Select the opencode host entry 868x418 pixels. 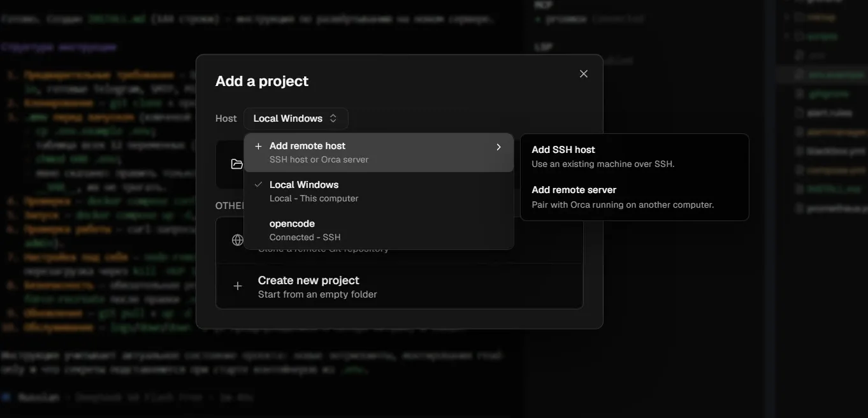[379, 230]
